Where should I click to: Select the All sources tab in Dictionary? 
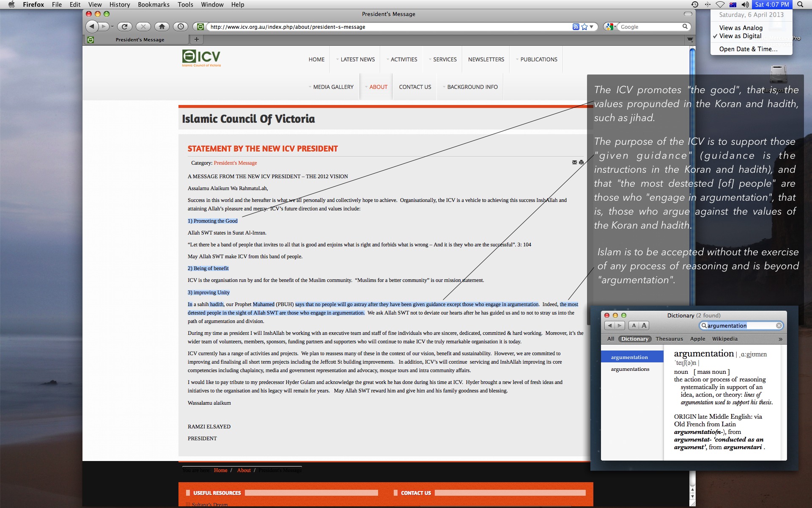[x=610, y=339]
